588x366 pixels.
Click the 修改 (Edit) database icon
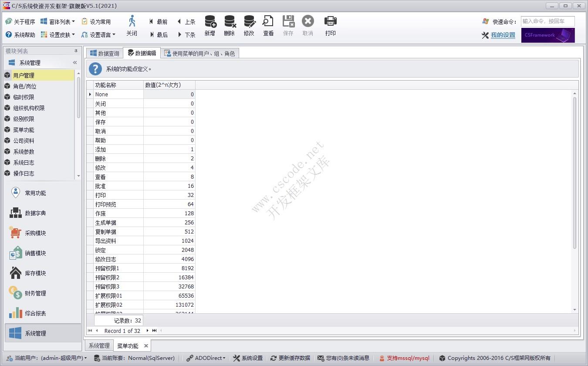point(249,22)
